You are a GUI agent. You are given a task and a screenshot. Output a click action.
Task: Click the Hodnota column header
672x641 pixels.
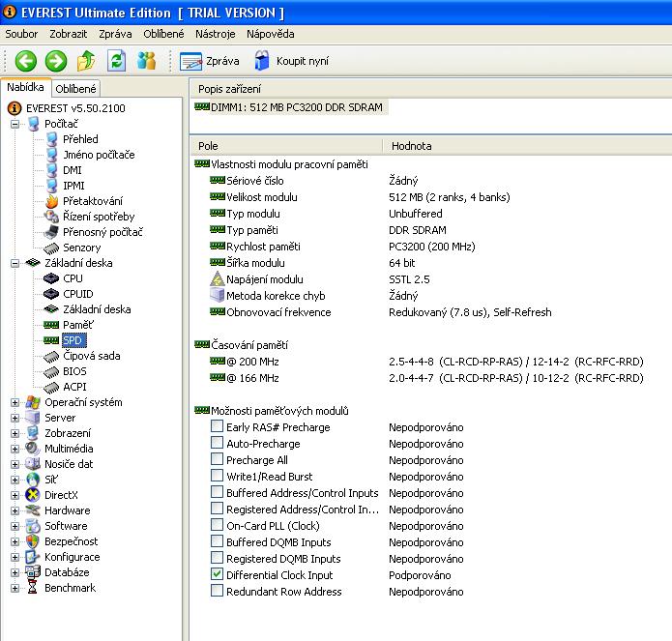pyautogui.click(x=411, y=146)
